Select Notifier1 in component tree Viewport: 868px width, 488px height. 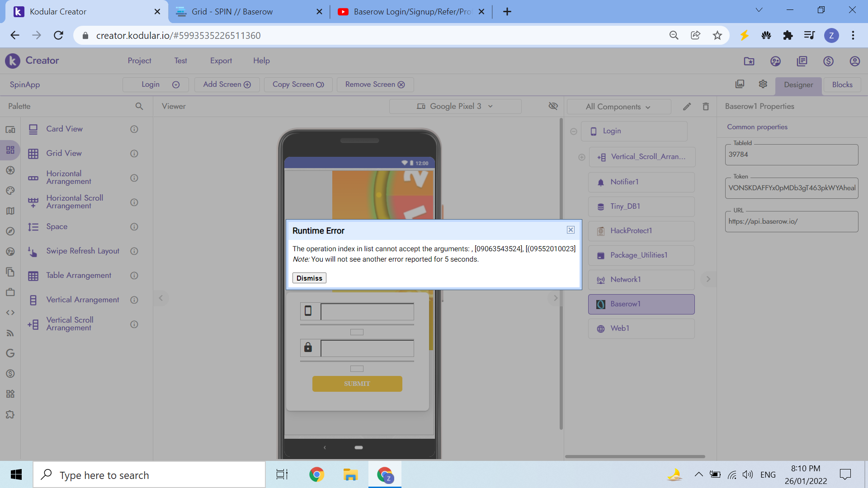point(641,182)
